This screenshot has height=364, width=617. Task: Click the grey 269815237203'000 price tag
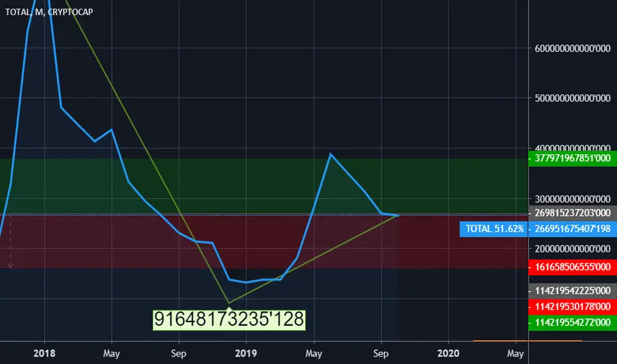point(573,213)
